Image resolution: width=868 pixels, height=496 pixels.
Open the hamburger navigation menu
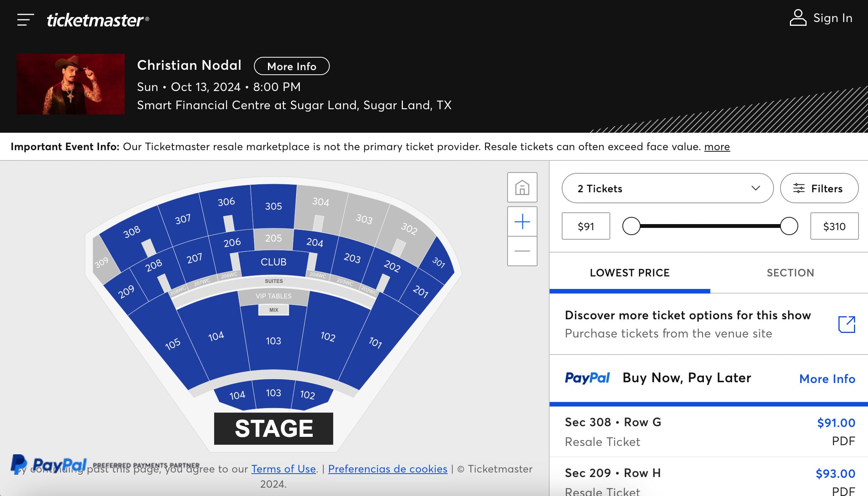(x=25, y=20)
